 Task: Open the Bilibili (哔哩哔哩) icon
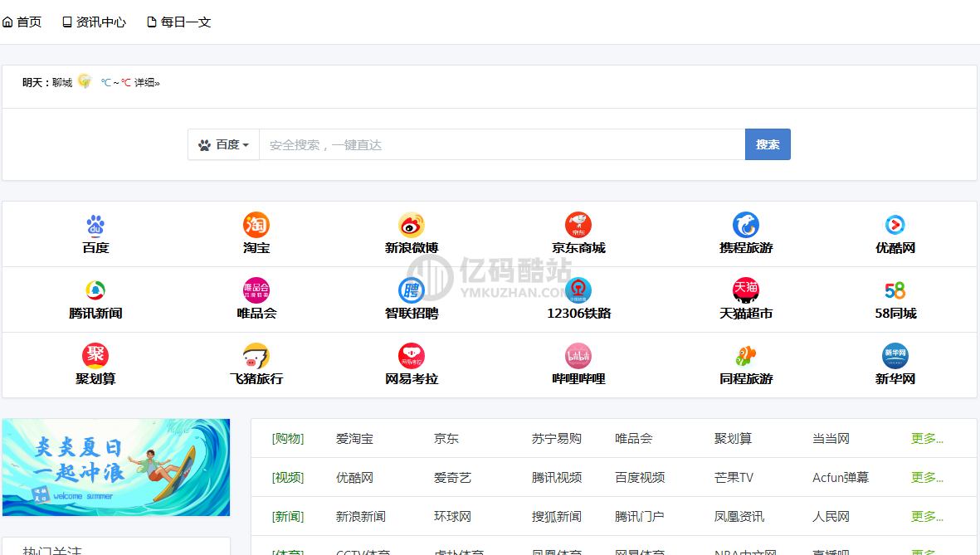point(578,356)
